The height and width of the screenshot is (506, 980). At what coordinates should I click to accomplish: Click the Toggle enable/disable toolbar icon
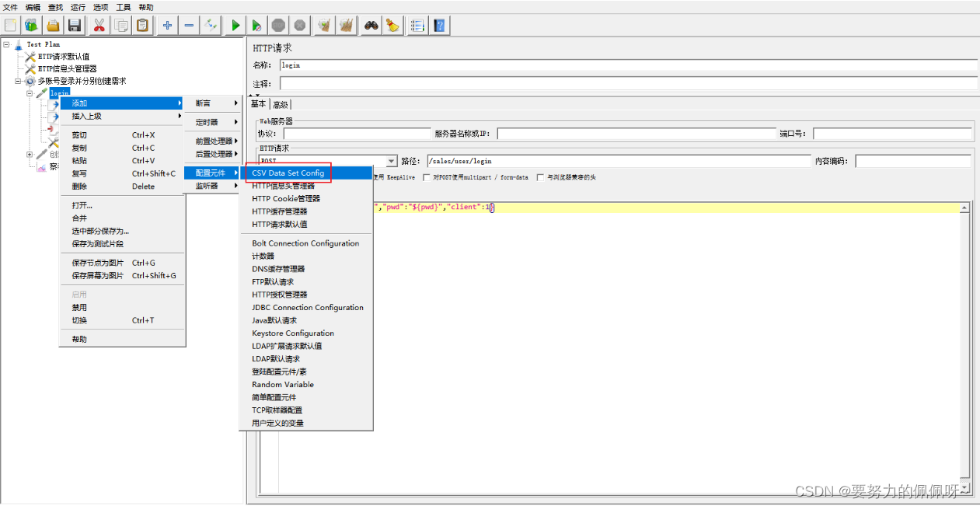[211, 26]
